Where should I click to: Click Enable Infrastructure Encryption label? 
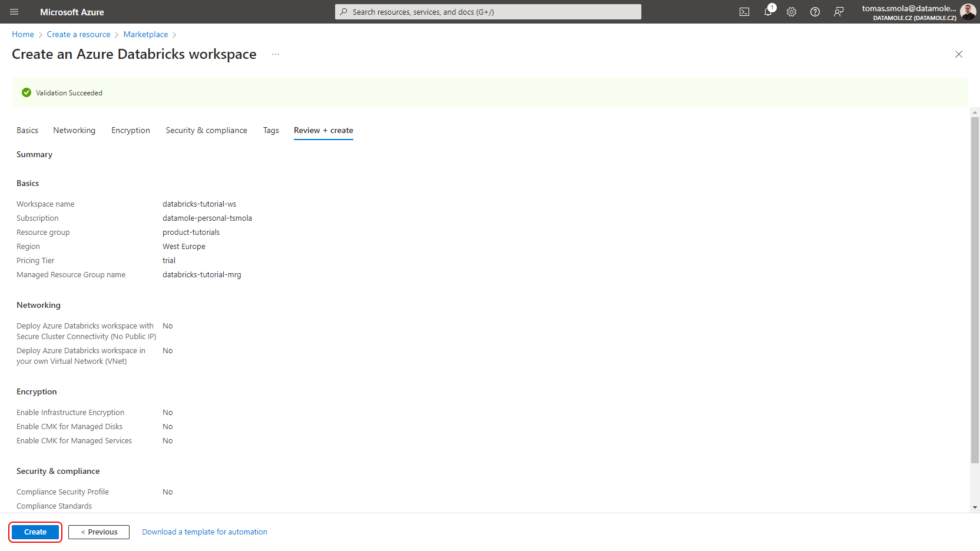click(70, 412)
